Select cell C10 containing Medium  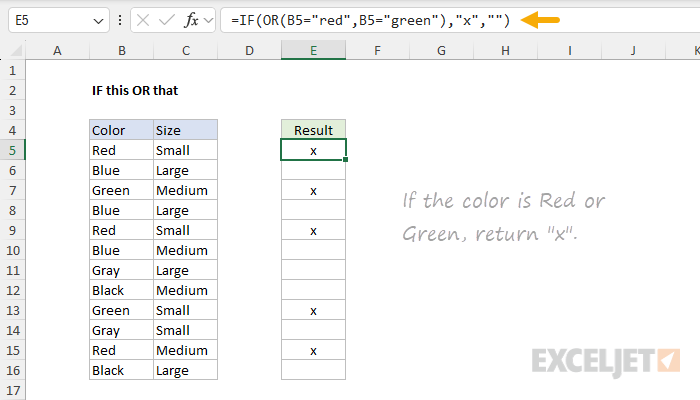[186, 250]
